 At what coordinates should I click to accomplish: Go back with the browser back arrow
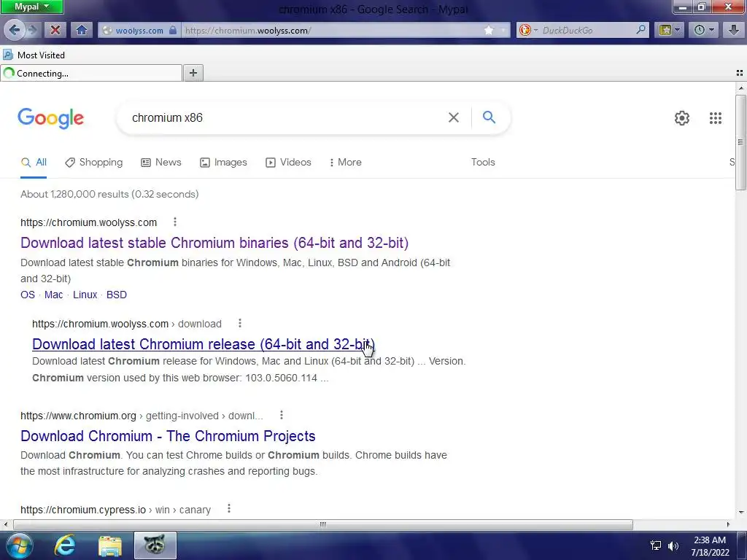click(x=14, y=30)
